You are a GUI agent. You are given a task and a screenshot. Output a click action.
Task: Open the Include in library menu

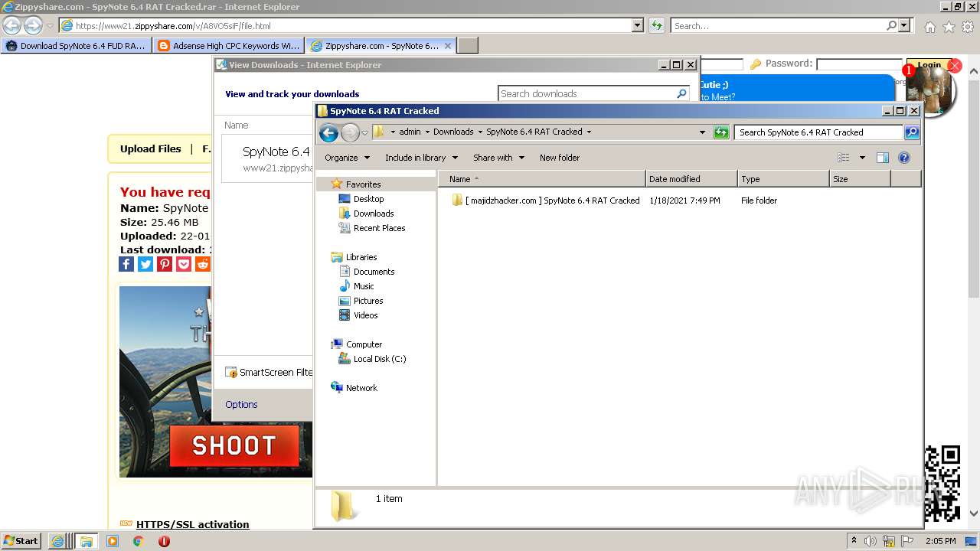point(421,158)
